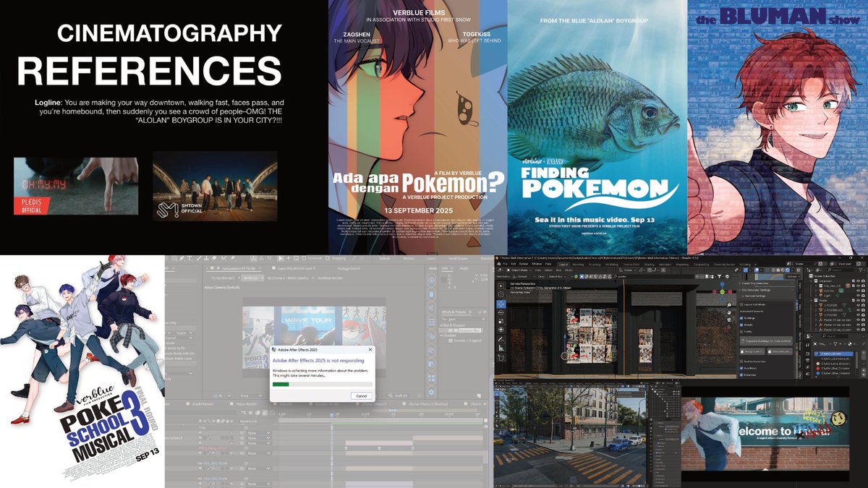The width and height of the screenshot is (868, 488).
Task: Open the filter funnel icon in Blender outliner header
Action: [x=861, y=270]
